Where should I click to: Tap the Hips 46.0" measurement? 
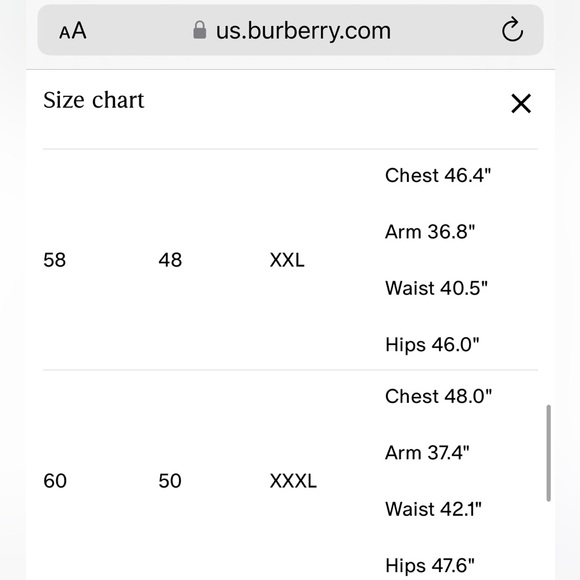point(432,345)
